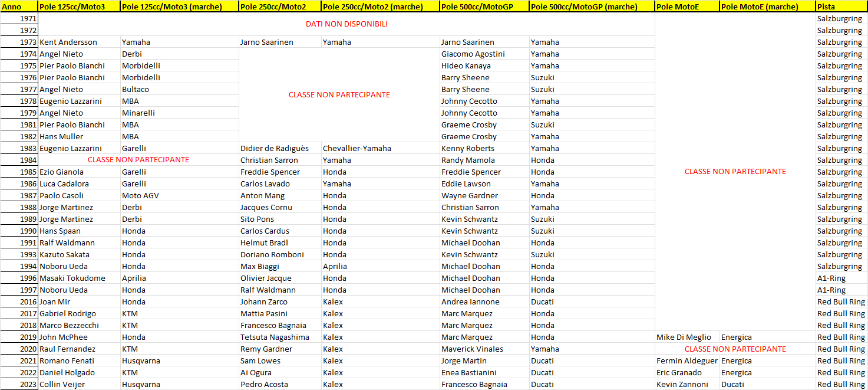
Task: Select the Raul Fernandez cell
Action: pyautogui.click(x=79, y=349)
